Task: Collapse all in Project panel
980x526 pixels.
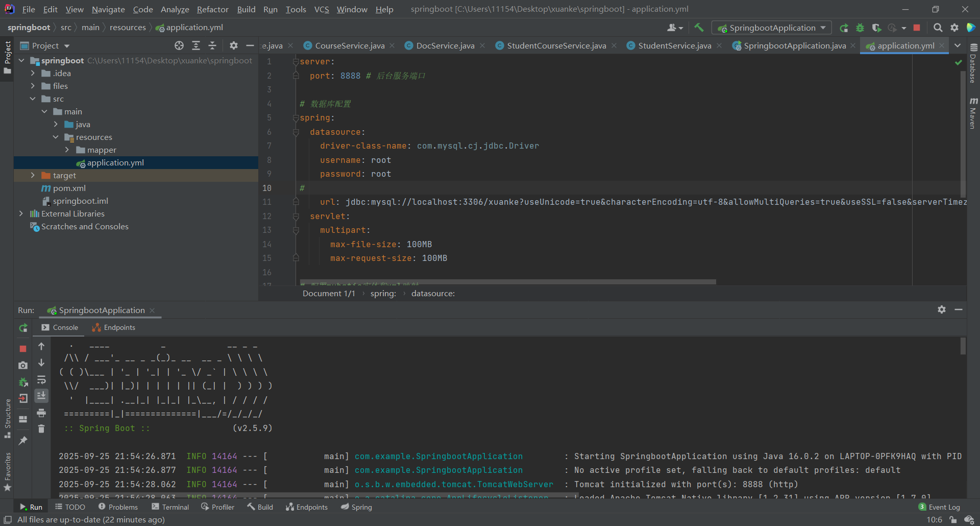Action: click(x=212, y=45)
